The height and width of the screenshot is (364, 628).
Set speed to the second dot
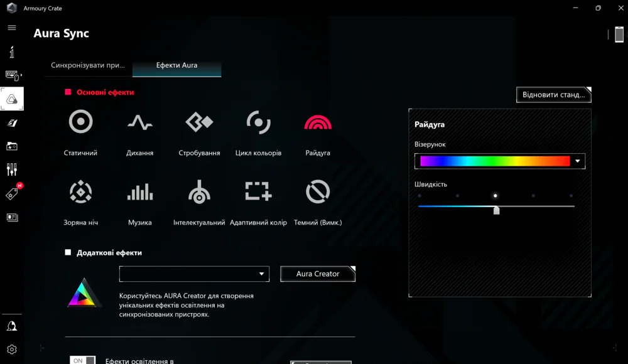tap(457, 196)
